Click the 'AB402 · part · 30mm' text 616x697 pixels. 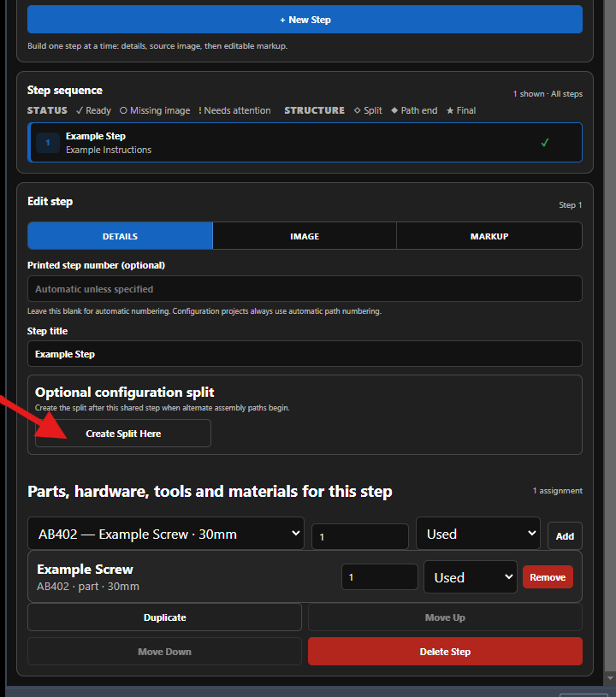[x=87, y=587]
